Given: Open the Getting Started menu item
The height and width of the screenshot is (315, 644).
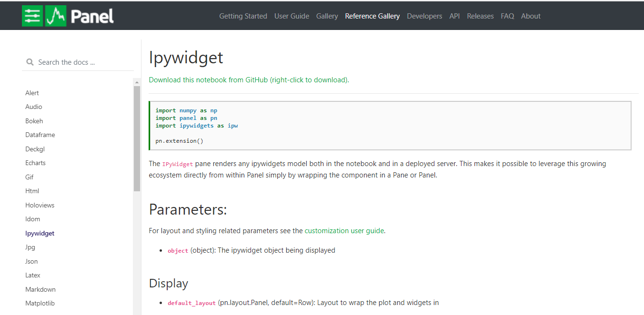Looking at the screenshot, I should (243, 16).
